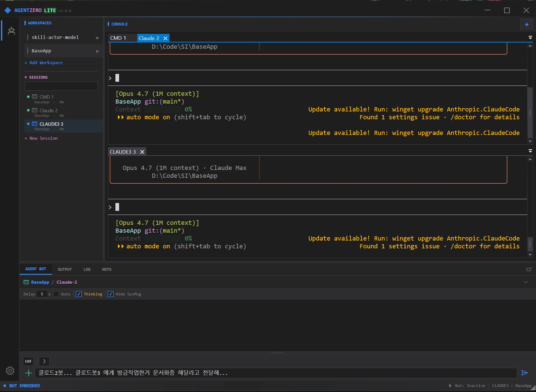Click inside the session search box
Viewport: 536px width, 392px height.
click(61, 86)
